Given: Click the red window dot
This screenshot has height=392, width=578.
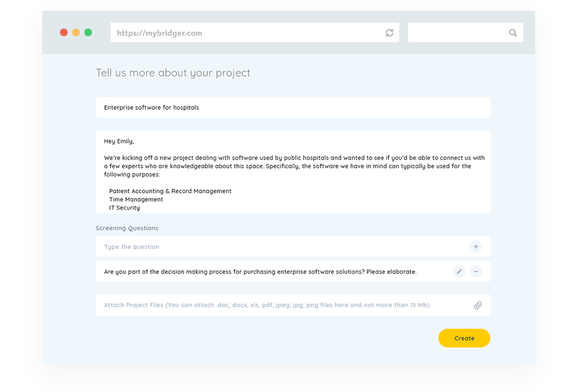Looking at the screenshot, I should (x=64, y=33).
